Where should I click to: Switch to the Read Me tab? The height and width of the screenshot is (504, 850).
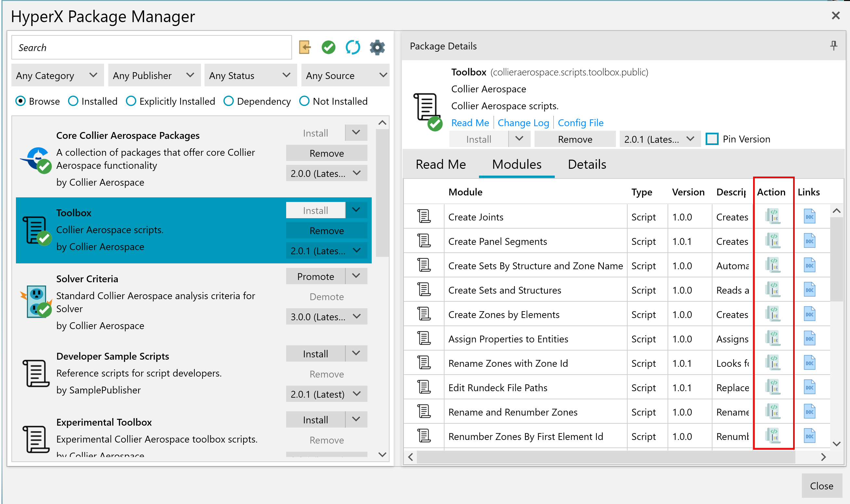(x=441, y=165)
